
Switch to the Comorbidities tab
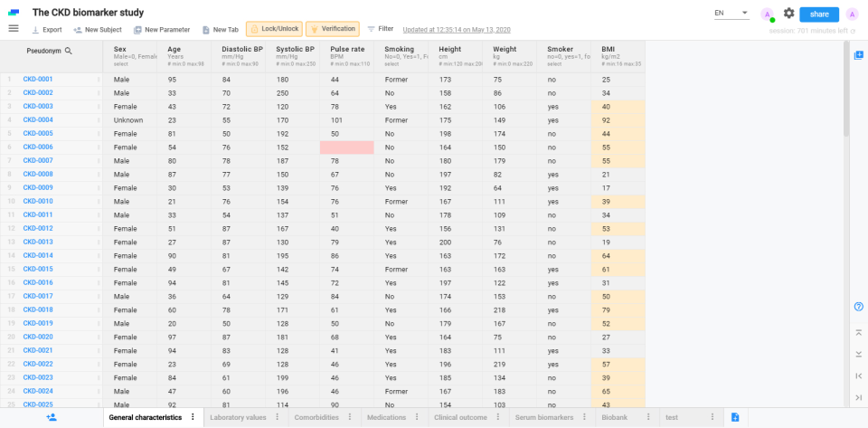[318, 417]
